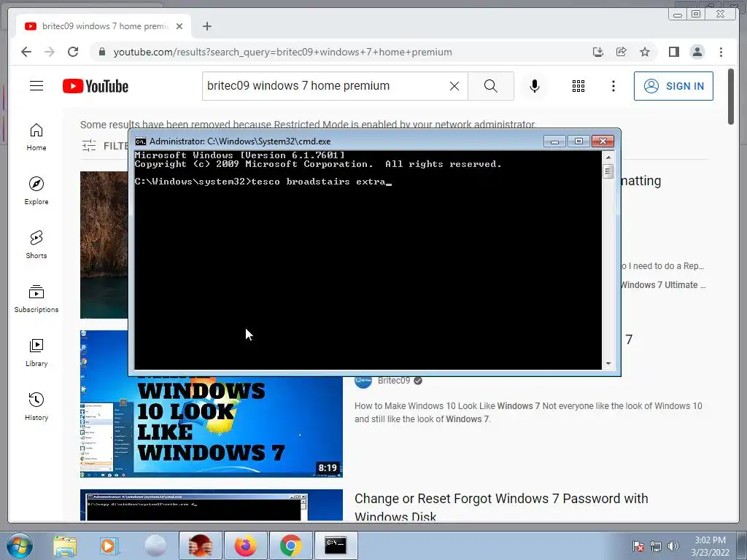Install app via the address bar download icon
Viewport: 747px width, 560px height.
598,52
